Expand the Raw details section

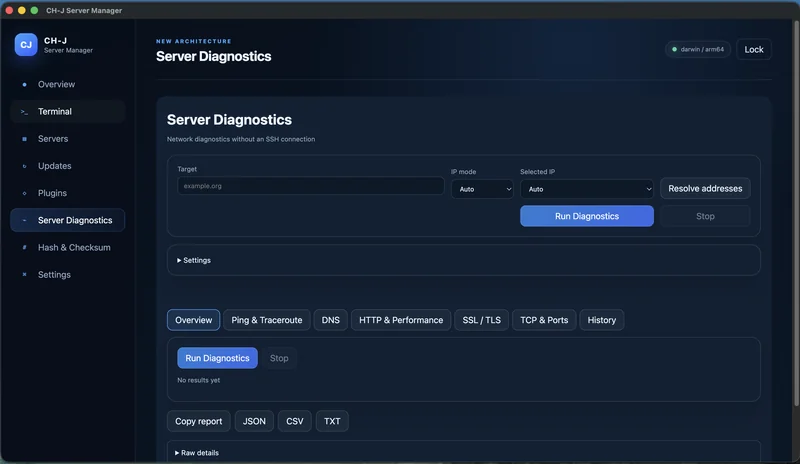pyautogui.click(x=197, y=453)
